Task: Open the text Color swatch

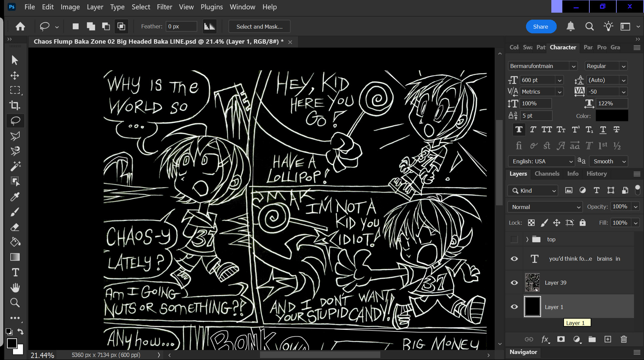Action: (x=612, y=116)
